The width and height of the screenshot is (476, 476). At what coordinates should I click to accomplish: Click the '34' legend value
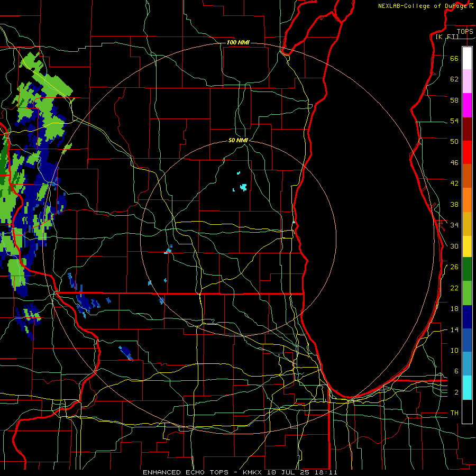(x=454, y=225)
